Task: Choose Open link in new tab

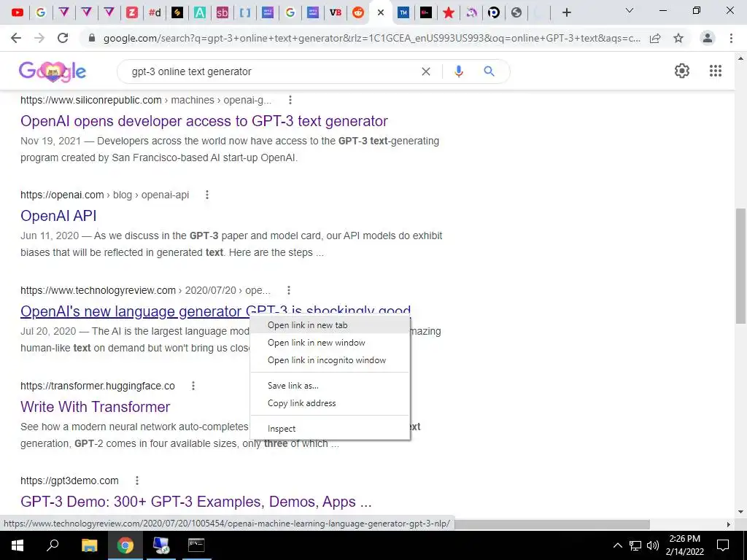Action: 330,325
